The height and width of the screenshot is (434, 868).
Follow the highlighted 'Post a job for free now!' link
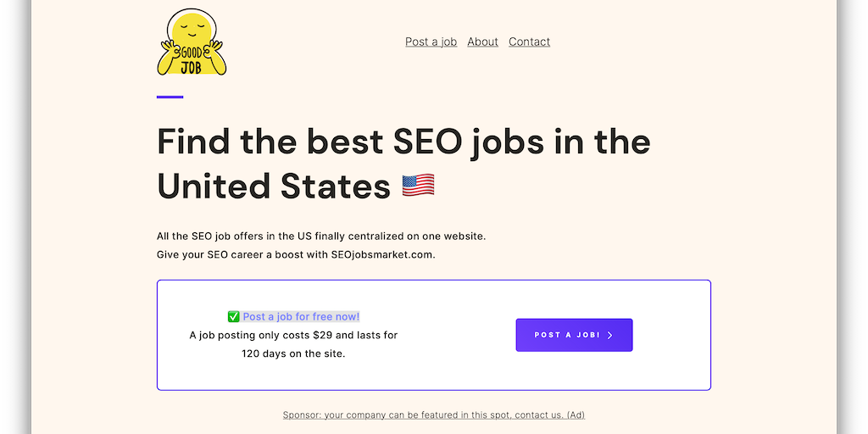tap(301, 317)
